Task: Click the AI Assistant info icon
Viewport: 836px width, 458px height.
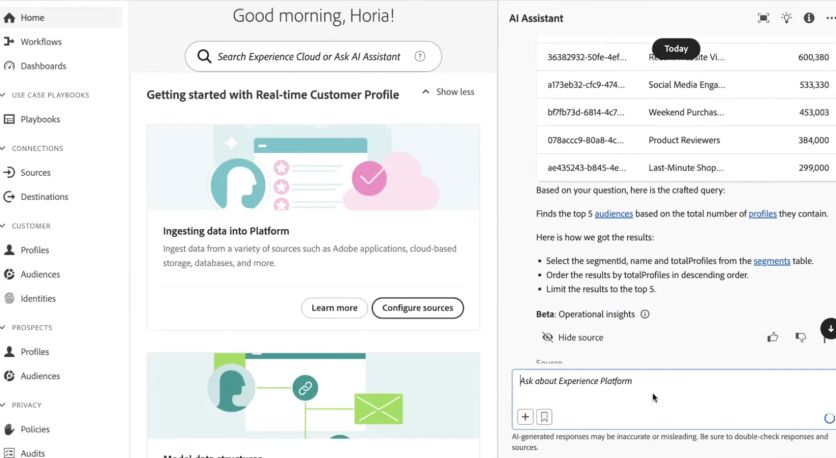Action: click(809, 18)
